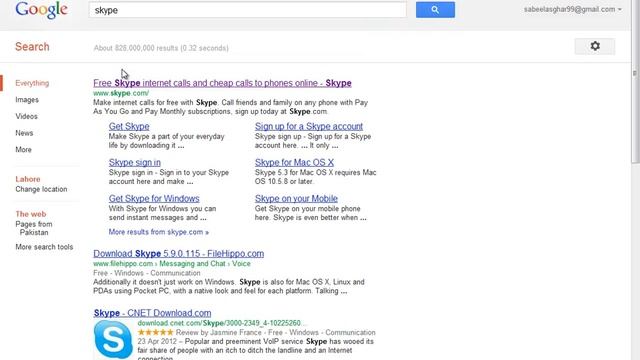Open the Skype logo thumbnail in CNET result
640x360 pixels.
tap(113, 339)
